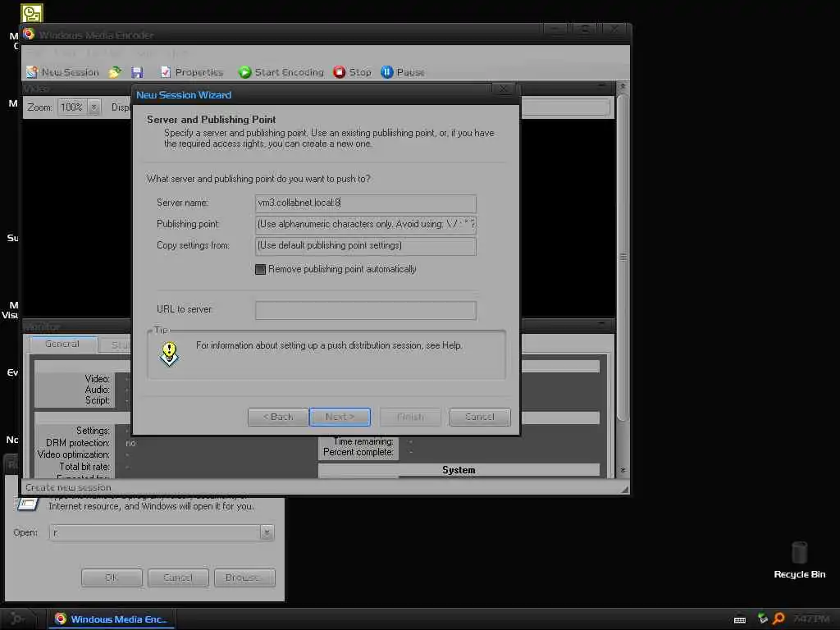Click the blue Pause toolbar button
Viewport: 840px width, 630px height.
point(402,72)
